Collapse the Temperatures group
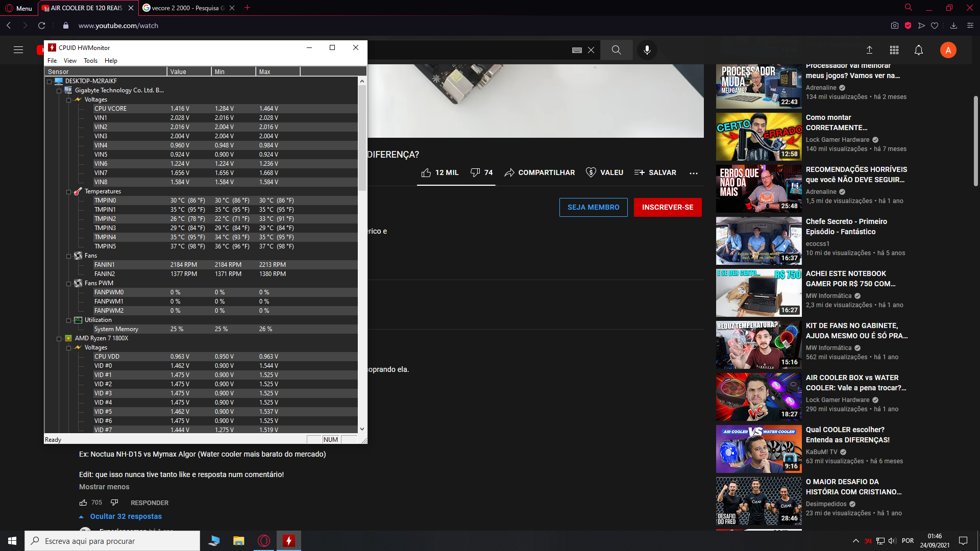This screenshot has width=980, height=551. tap(69, 192)
